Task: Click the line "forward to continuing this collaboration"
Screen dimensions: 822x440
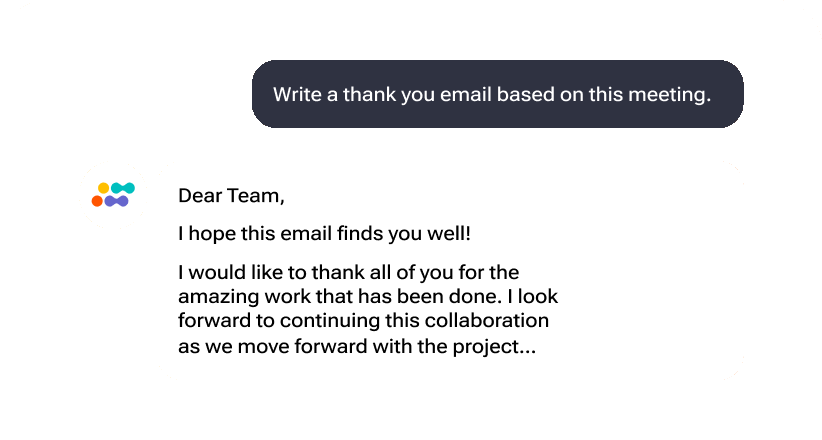Action: tap(363, 320)
